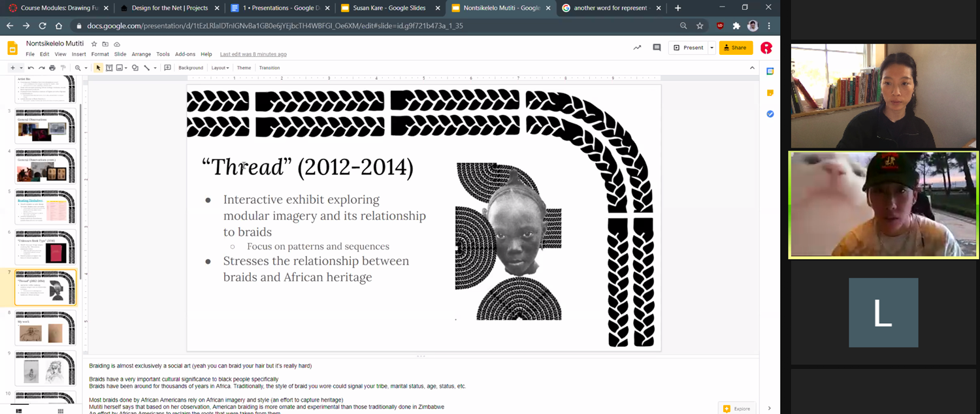Open the Help menu
This screenshot has width=980, height=414.
(206, 54)
